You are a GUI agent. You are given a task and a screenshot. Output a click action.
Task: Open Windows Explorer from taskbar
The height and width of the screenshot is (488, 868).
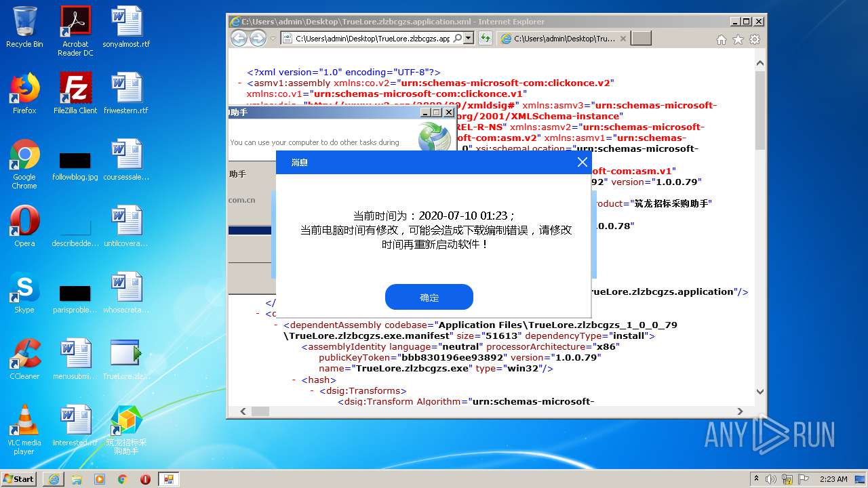pyautogui.click(x=77, y=479)
